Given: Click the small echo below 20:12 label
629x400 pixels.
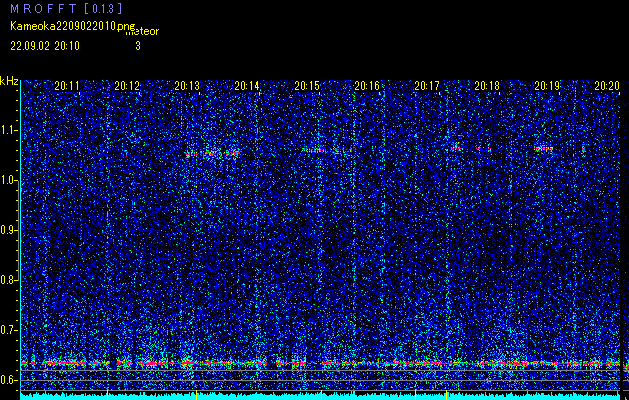Looking at the screenshot, I should point(125,154).
